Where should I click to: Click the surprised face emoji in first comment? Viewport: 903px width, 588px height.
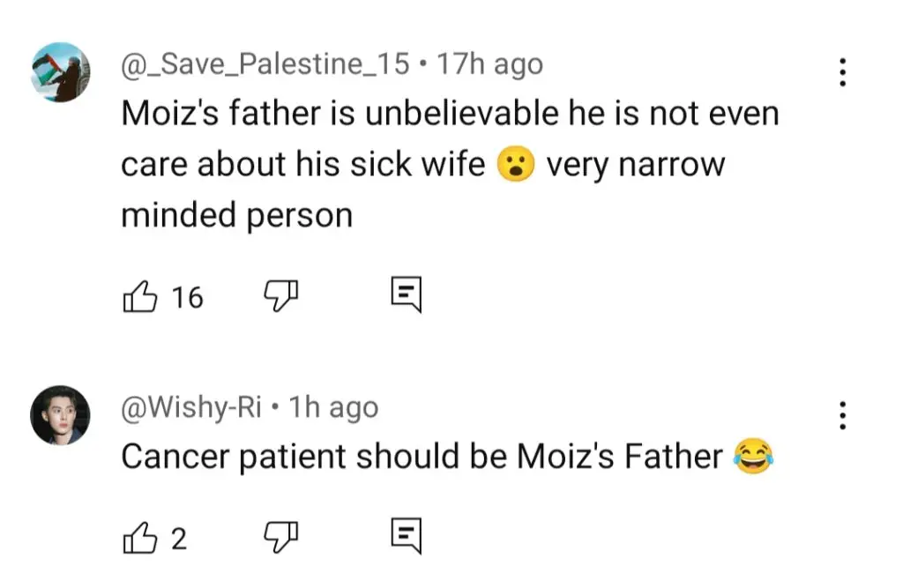click(x=516, y=165)
